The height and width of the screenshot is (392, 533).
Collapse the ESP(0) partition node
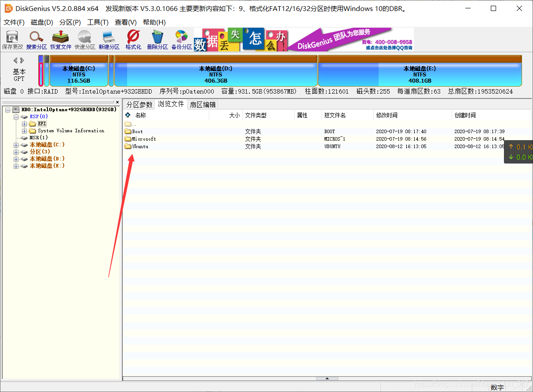(16, 116)
